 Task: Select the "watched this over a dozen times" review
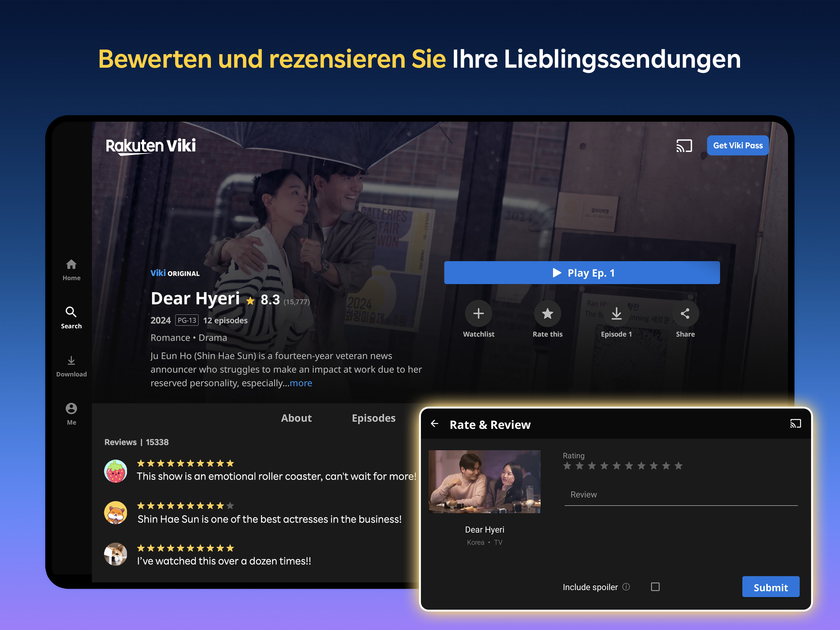point(224,561)
